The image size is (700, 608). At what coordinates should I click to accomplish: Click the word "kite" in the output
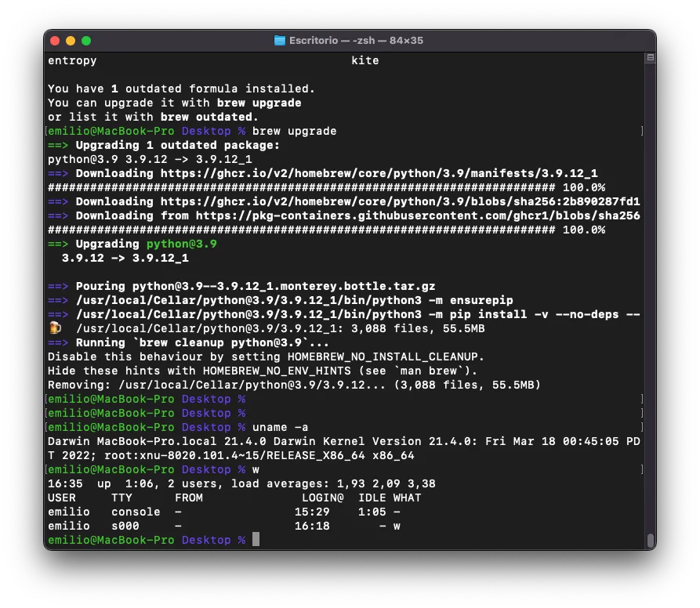point(365,60)
